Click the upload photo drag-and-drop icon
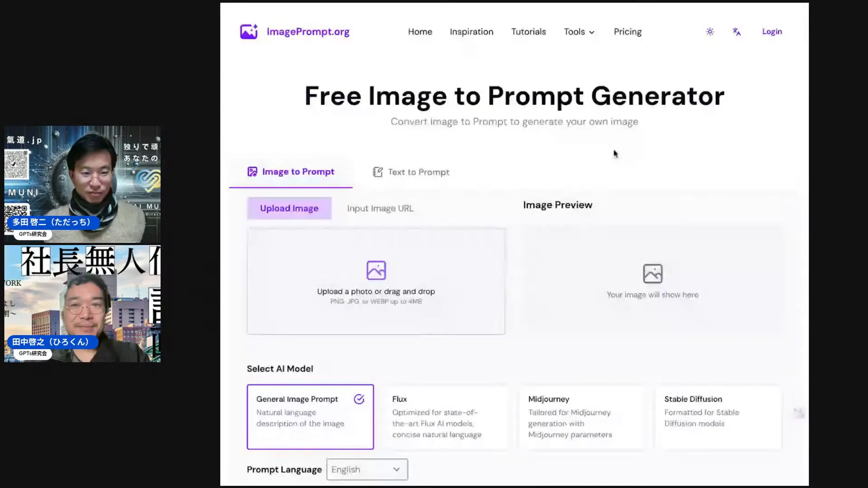 coord(376,270)
